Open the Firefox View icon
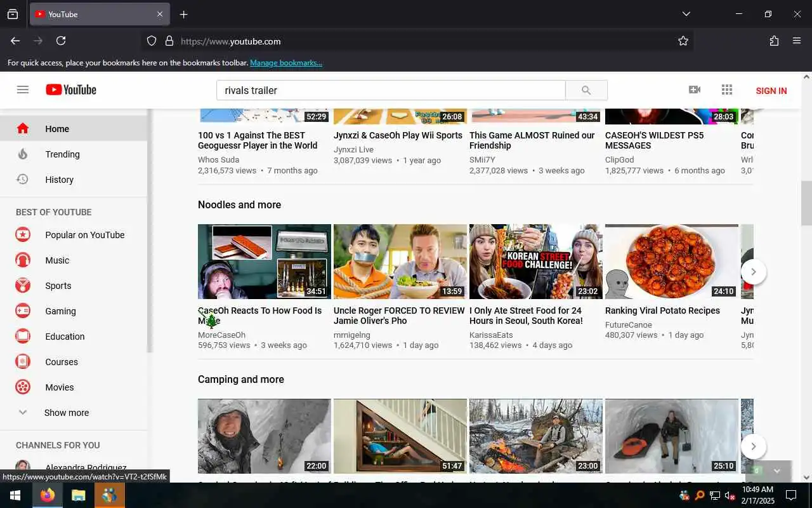Image resolution: width=812 pixels, height=508 pixels. [x=13, y=14]
